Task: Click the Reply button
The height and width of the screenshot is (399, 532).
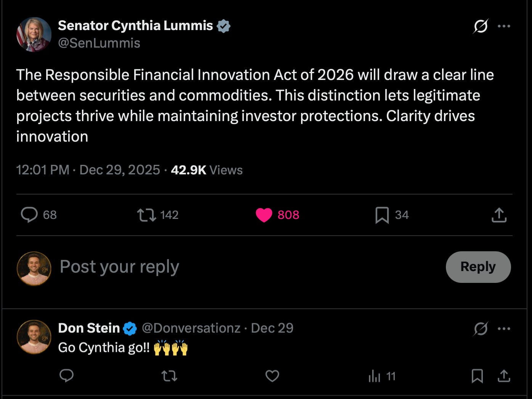Action: click(478, 267)
